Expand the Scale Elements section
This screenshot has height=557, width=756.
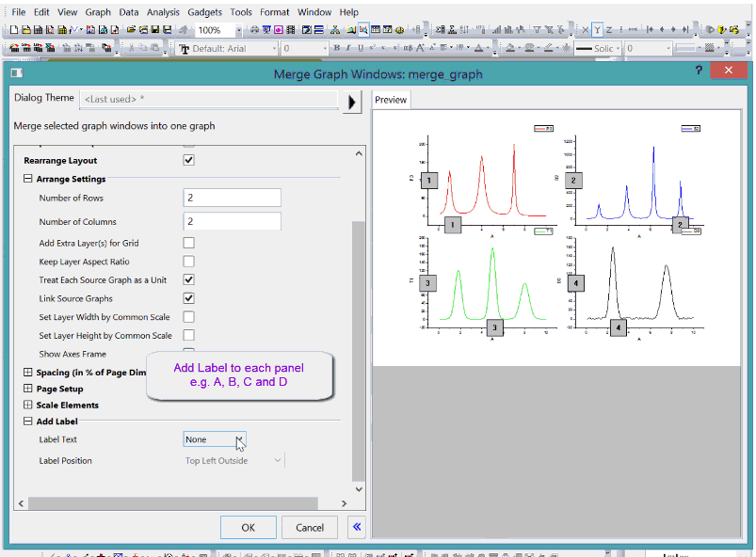(x=28, y=405)
